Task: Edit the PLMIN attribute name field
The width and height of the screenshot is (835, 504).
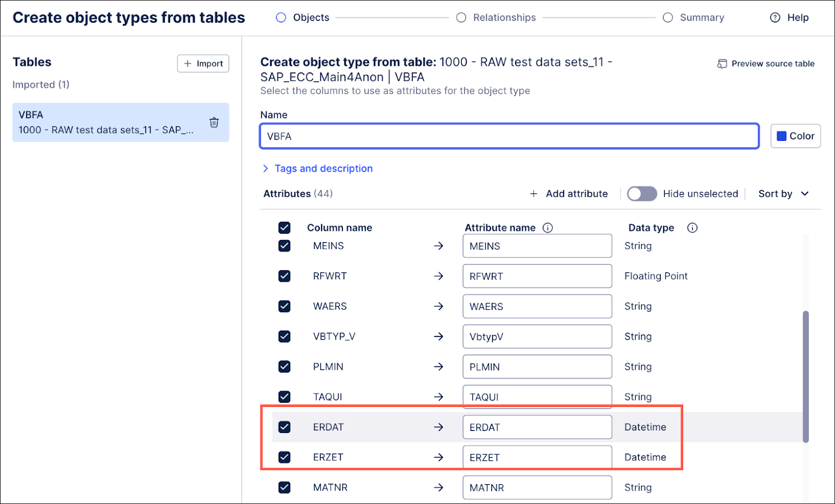Action: (537, 367)
